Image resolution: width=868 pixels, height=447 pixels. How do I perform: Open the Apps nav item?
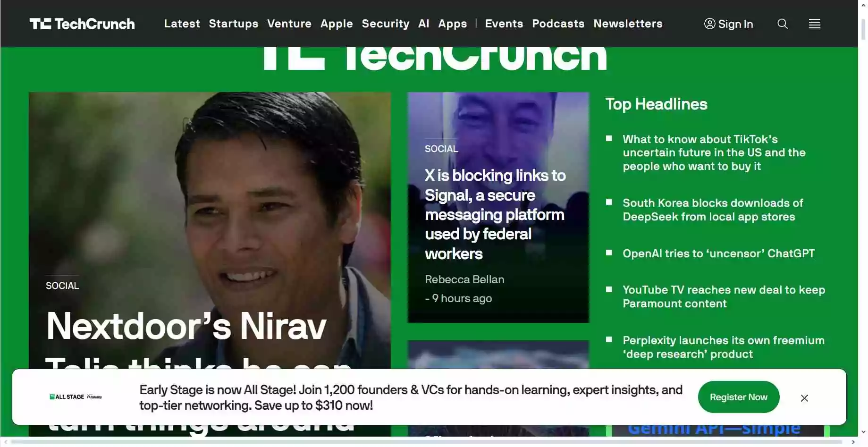453,24
